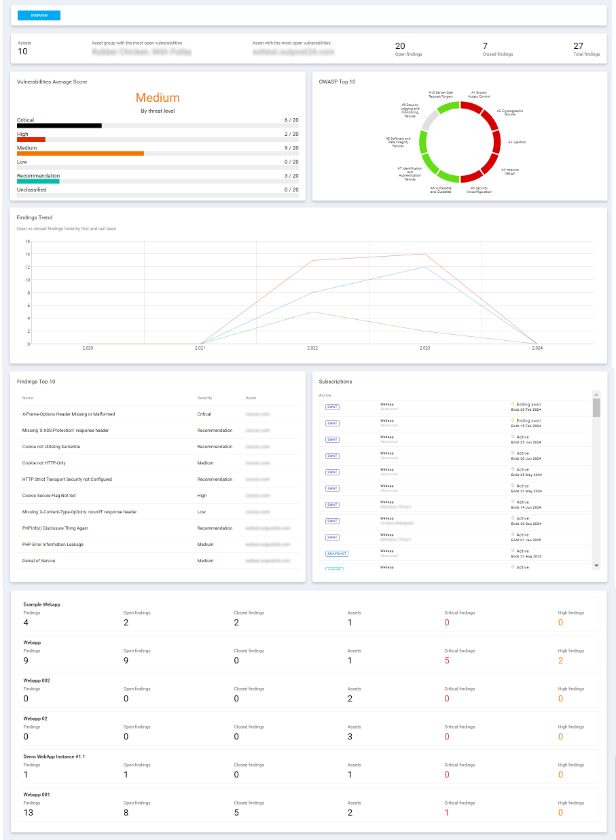616x840 pixels.
Task: Open the PHP Error Information Leakage finding
Action: (53, 545)
